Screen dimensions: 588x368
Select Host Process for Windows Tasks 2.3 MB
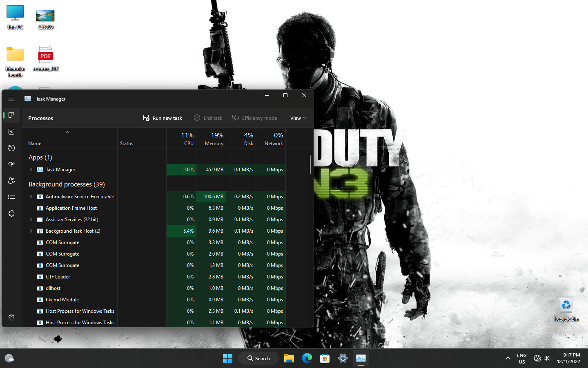pyautogui.click(x=154, y=311)
